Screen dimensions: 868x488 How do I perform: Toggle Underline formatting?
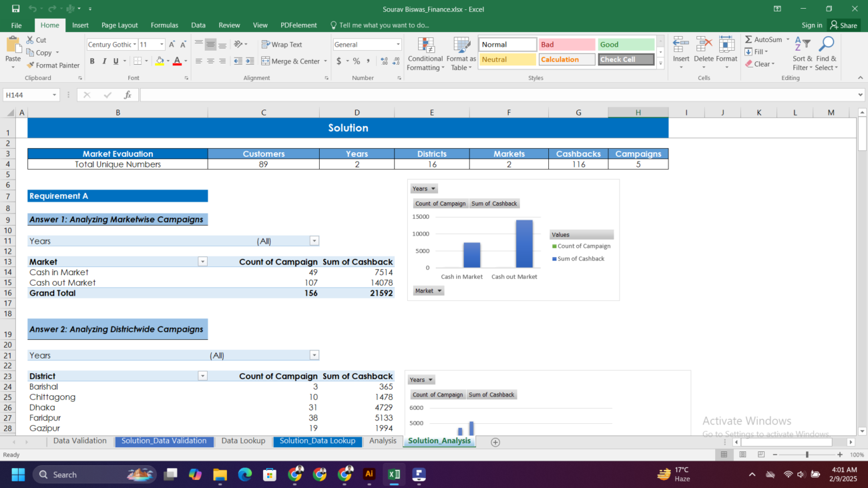tap(116, 61)
